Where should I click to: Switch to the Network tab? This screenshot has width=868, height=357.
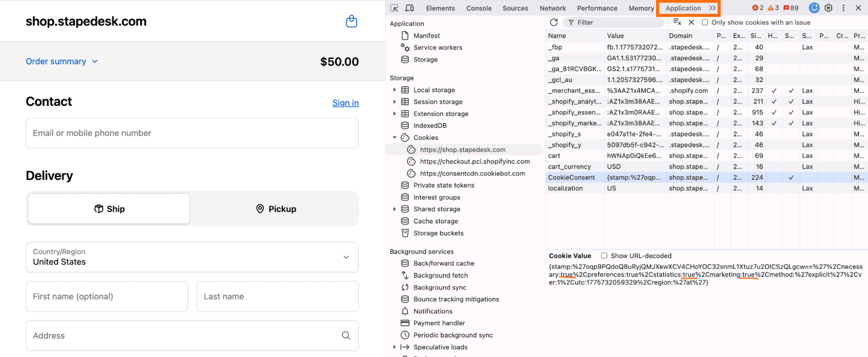pos(553,8)
